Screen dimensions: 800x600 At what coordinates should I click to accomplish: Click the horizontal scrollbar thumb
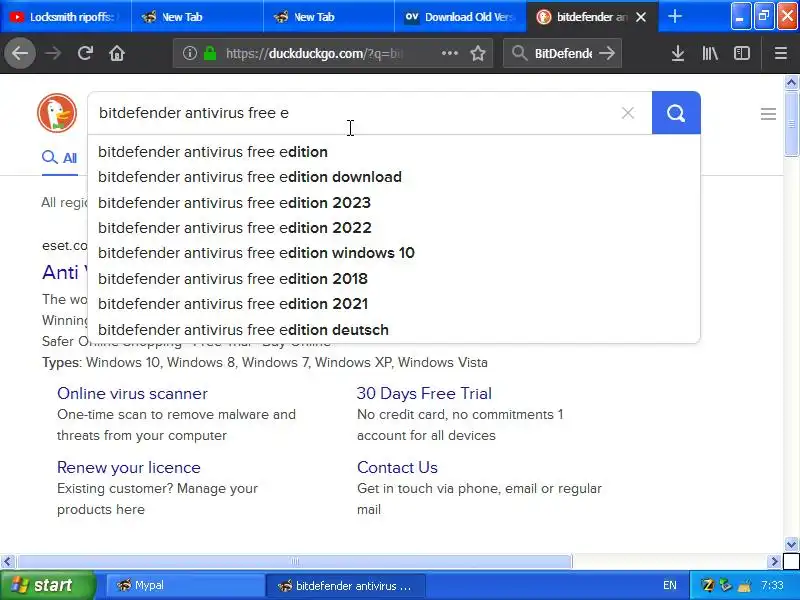pos(294,562)
